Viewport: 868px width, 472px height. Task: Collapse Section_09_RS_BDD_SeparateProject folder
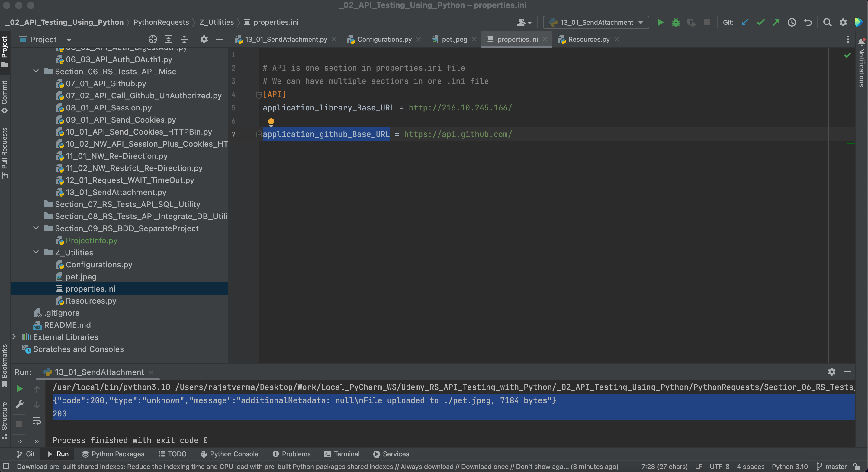pyautogui.click(x=36, y=228)
